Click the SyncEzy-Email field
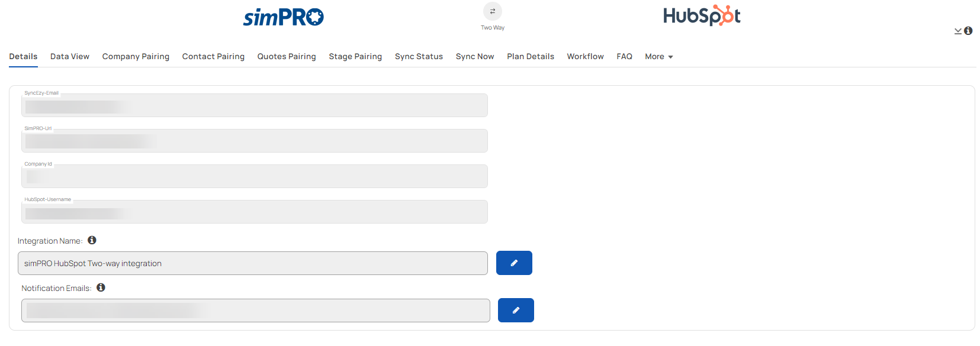The width and height of the screenshot is (980, 346). (x=255, y=105)
